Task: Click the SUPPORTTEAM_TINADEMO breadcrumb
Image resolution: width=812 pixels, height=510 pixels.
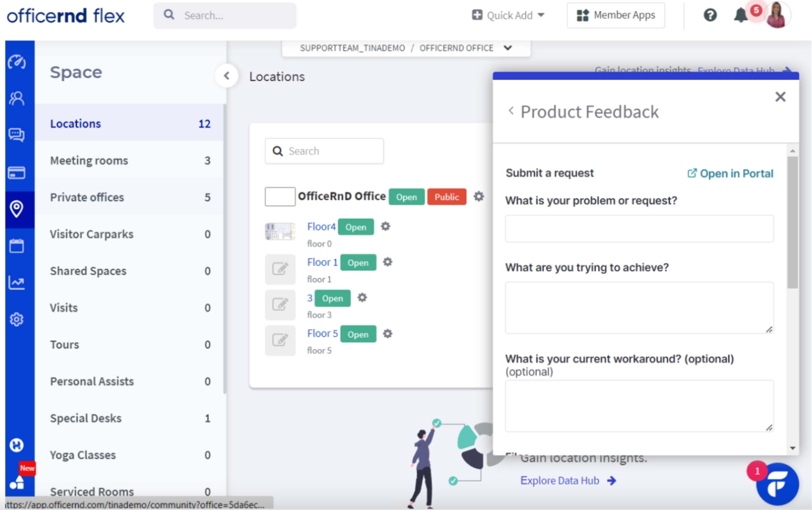Action: 352,48
